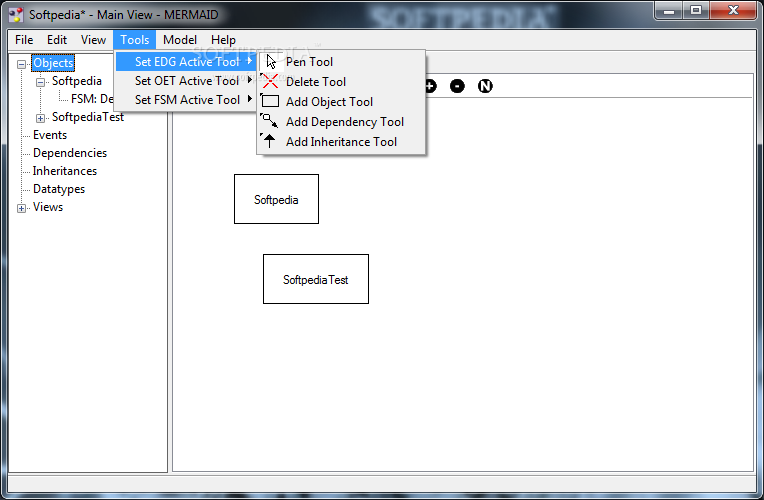Click the Add Dependency Tool icon

click(269, 121)
